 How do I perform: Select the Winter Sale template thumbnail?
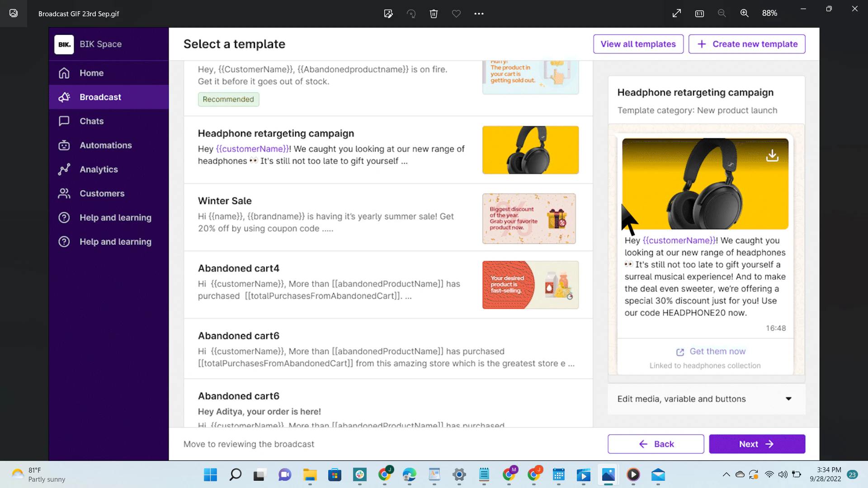(529, 218)
